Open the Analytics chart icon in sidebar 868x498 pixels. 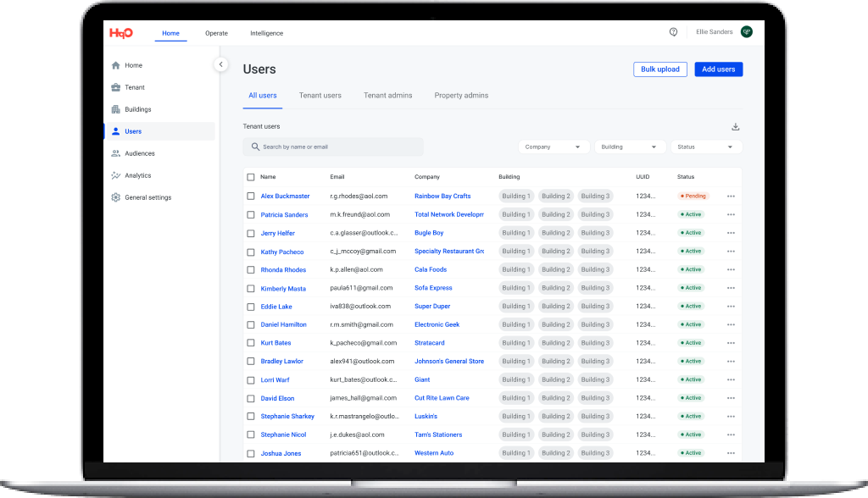pos(116,175)
